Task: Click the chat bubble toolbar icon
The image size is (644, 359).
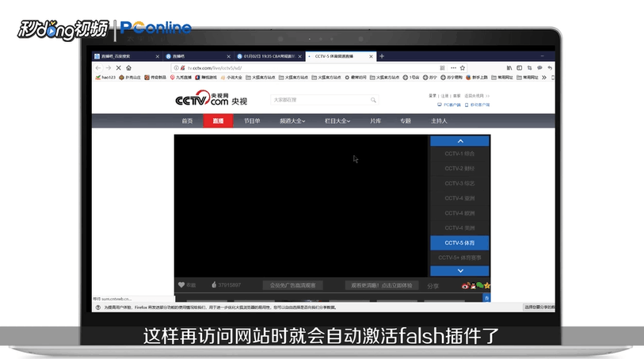Action: click(x=539, y=68)
